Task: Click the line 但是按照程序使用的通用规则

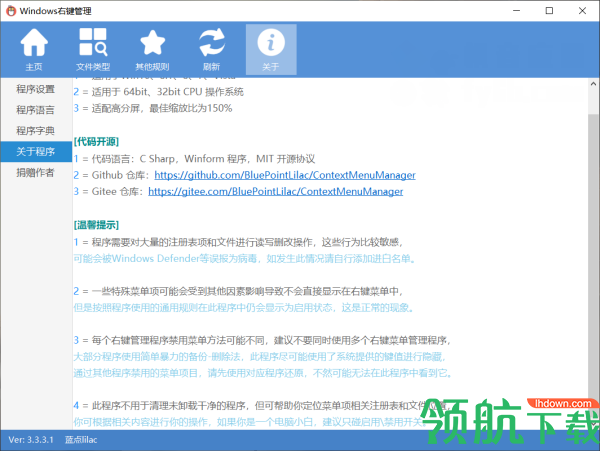Action: click(244, 308)
